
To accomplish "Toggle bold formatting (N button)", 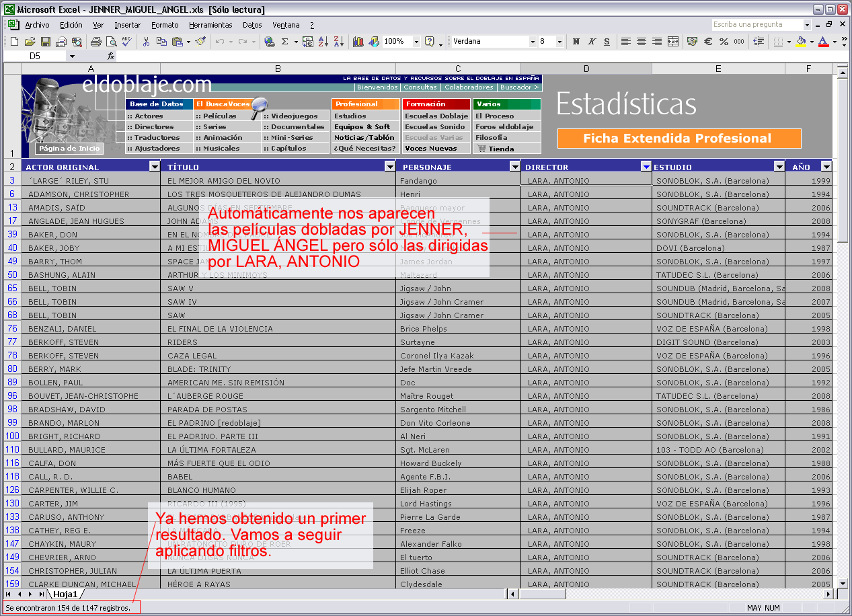I will 576,42.
